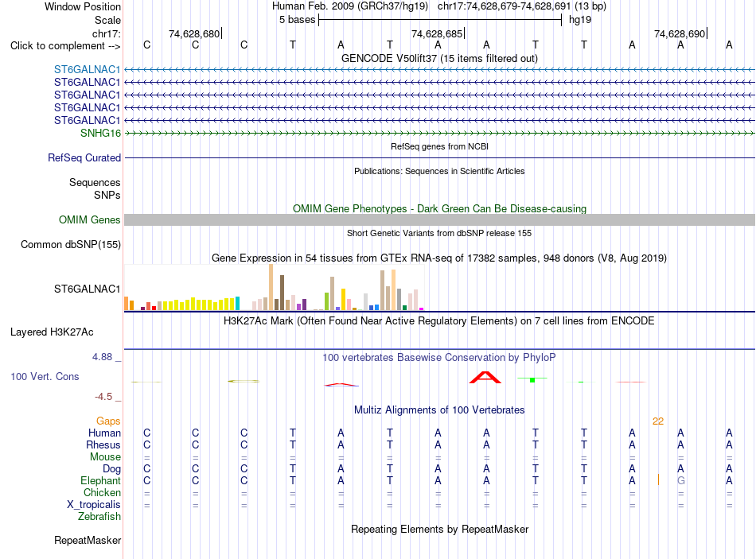The image size is (756, 559).
Task: Open the RefSeq Curated track label
Action: [x=84, y=157]
